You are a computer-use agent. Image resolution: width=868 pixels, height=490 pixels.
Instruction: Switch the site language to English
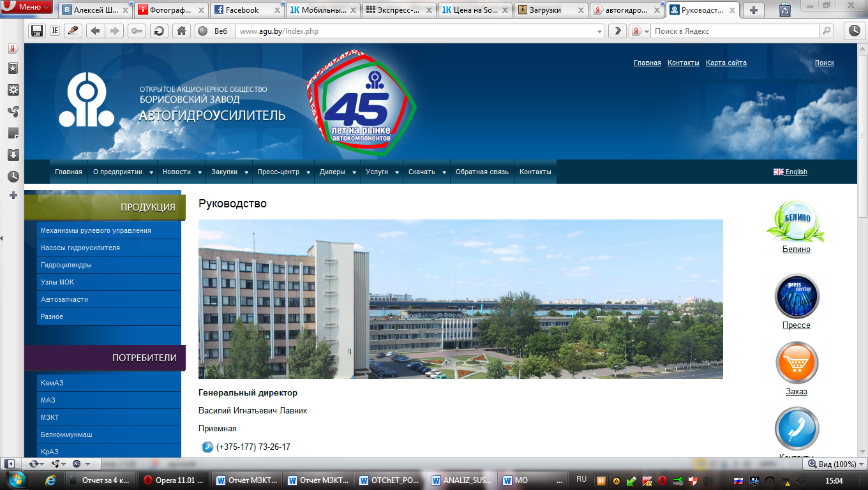[x=790, y=172]
